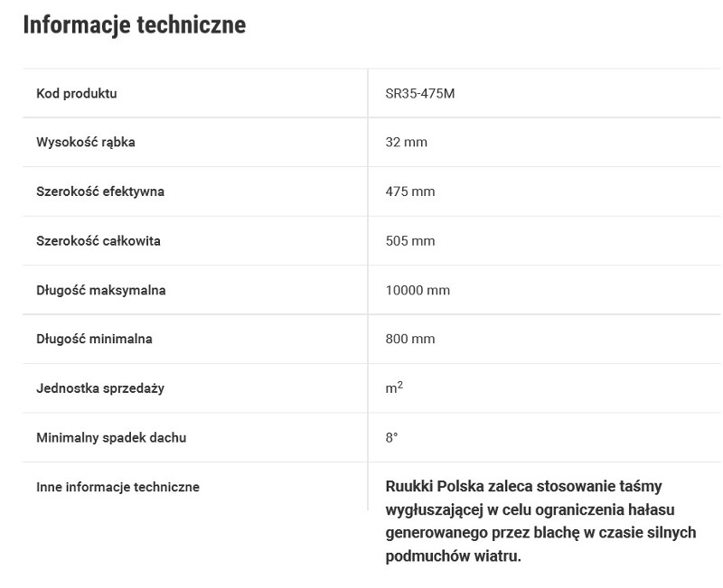Select the Minimalny spadek dachu label
Viewport: 723px width, 588px height.
coord(111,437)
